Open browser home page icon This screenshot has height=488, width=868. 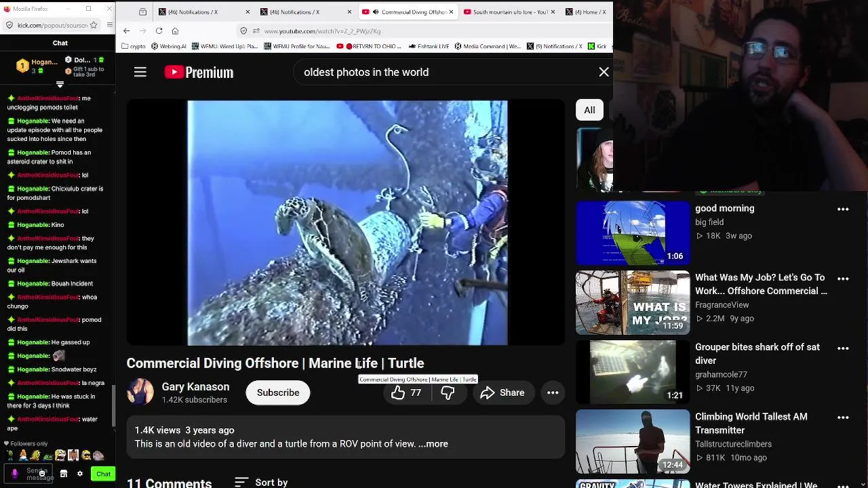pyautogui.click(x=175, y=30)
